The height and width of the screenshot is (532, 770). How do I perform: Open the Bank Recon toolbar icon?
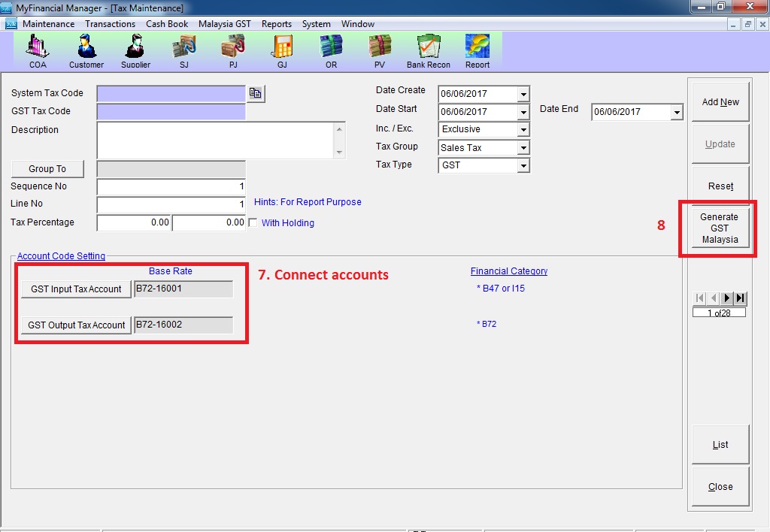(x=428, y=50)
